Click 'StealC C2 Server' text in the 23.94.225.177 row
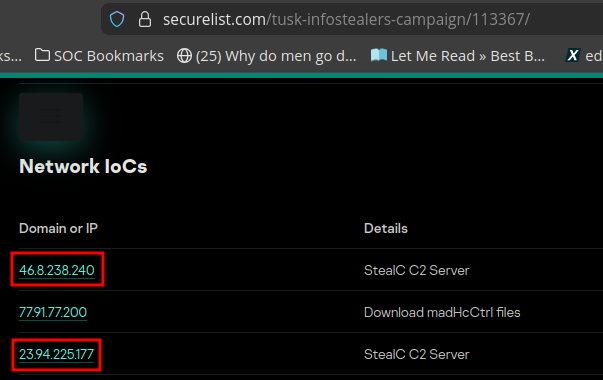The image size is (603, 380). [x=416, y=354]
